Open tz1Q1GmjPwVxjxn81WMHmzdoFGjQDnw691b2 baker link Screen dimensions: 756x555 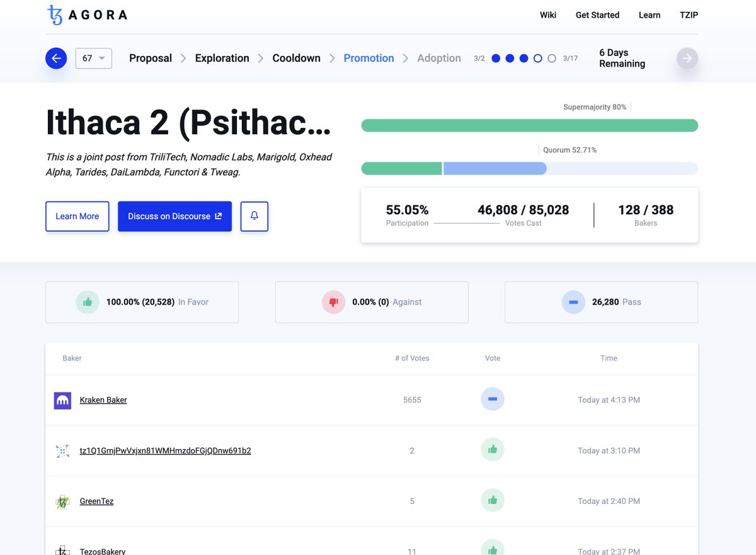point(165,450)
